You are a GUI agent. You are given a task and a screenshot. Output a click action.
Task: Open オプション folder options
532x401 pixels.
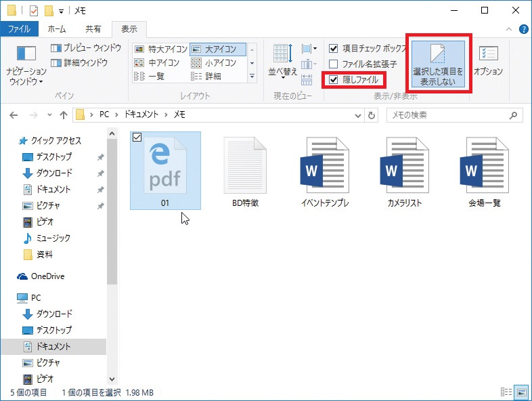[488, 60]
